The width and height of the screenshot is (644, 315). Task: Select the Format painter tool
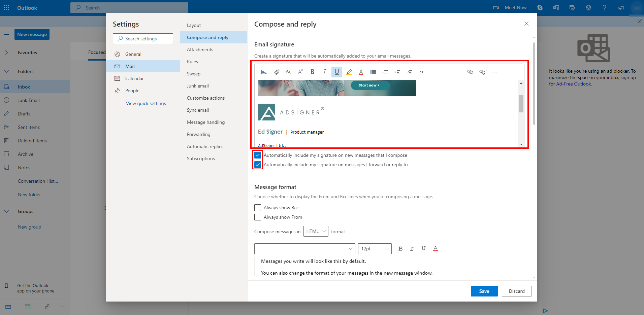click(x=277, y=72)
